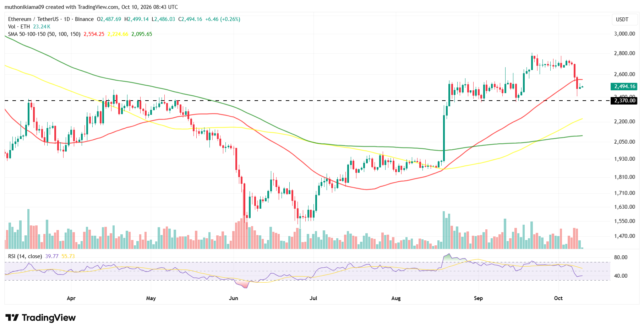Click the Apr label on time axis
The width and height of the screenshot is (644, 331).
[71, 298]
